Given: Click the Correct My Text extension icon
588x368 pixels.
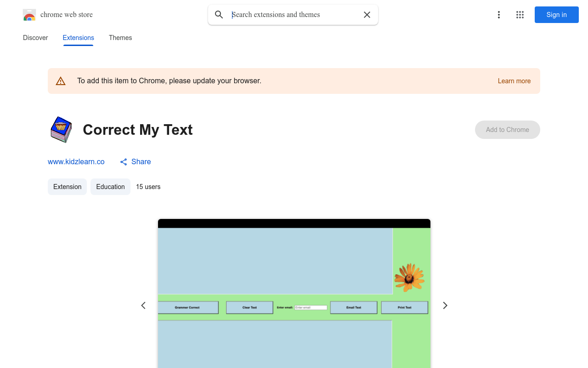Looking at the screenshot, I should click(x=61, y=130).
